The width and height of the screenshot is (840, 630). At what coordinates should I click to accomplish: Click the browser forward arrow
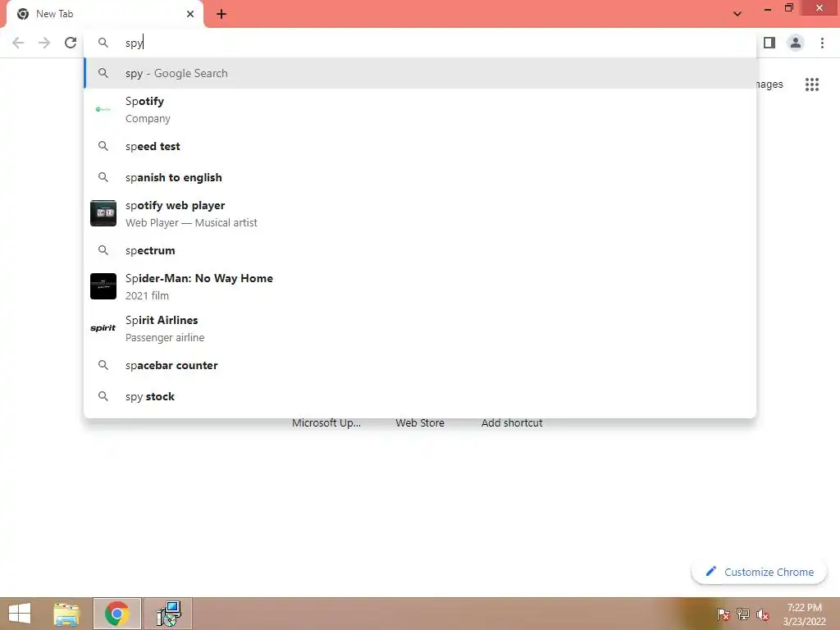[44, 43]
